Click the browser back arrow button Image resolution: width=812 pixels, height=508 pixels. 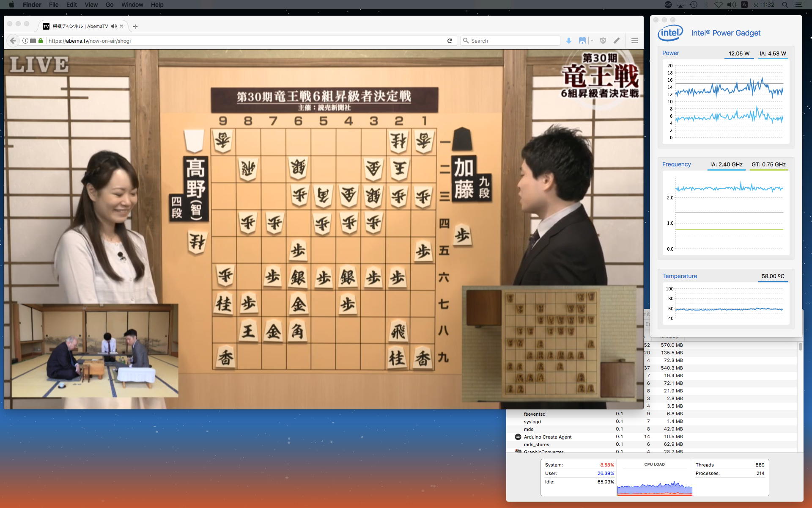tap(13, 41)
